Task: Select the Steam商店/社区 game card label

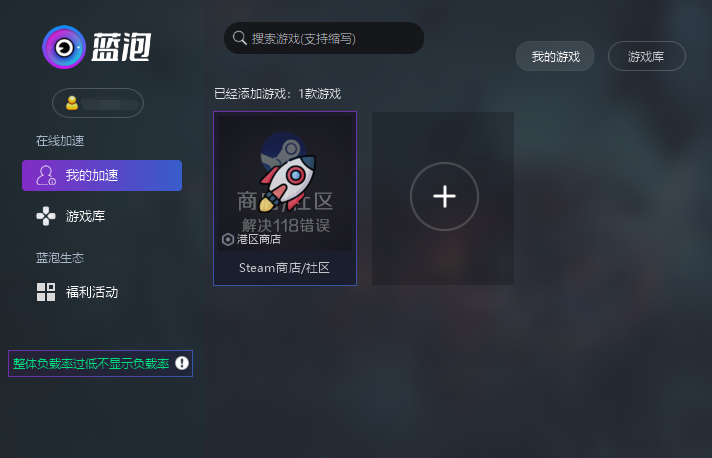Action: pyautogui.click(x=285, y=268)
